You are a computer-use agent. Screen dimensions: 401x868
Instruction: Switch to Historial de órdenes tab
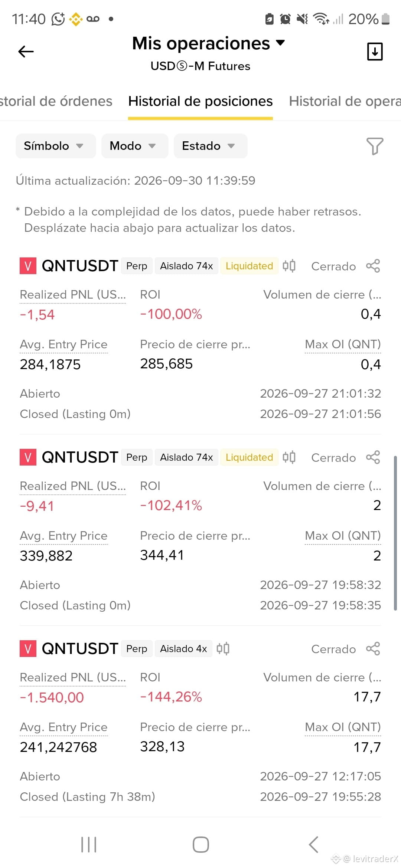click(56, 101)
